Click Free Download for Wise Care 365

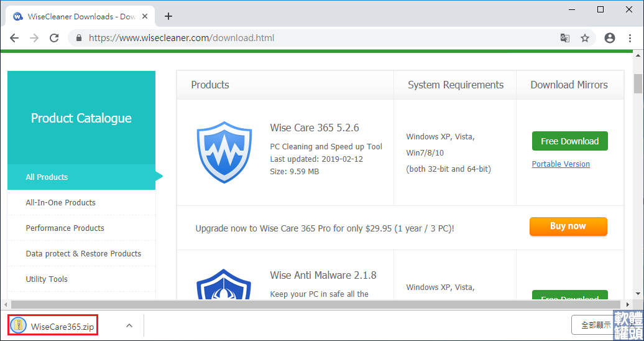pyautogui.click(x=569, y=141)
